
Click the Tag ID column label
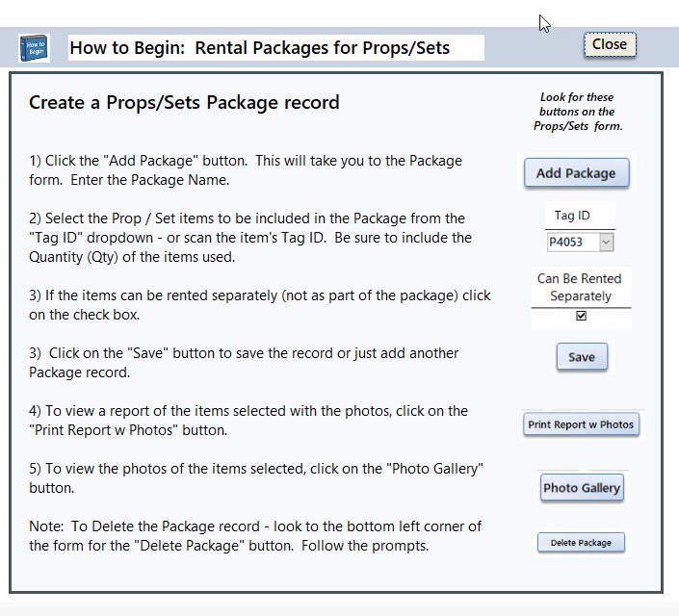point(572,216)
